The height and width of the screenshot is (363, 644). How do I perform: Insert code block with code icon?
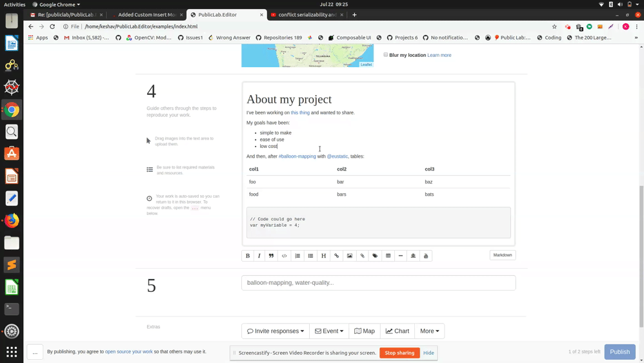tap(284, 256)
